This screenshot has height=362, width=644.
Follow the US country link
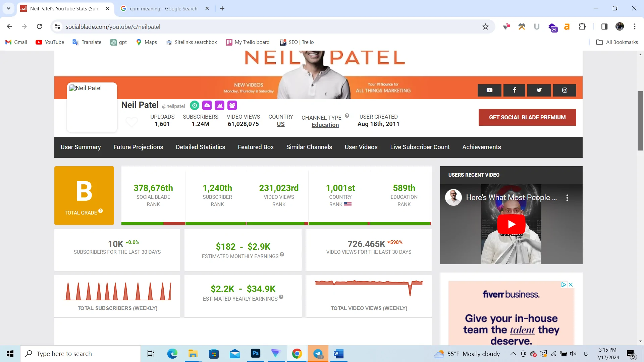(281, 124)
